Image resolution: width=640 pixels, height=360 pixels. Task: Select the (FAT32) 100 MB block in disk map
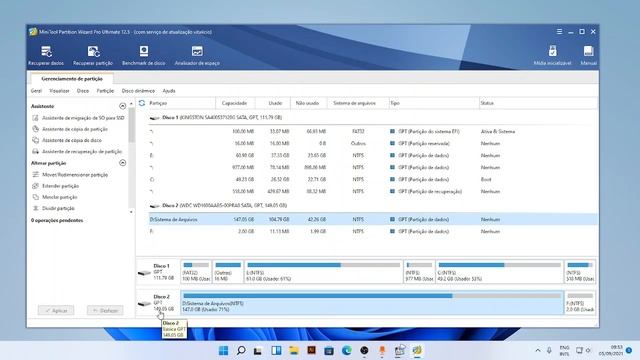pyautogui.click(x=196, y=271)
